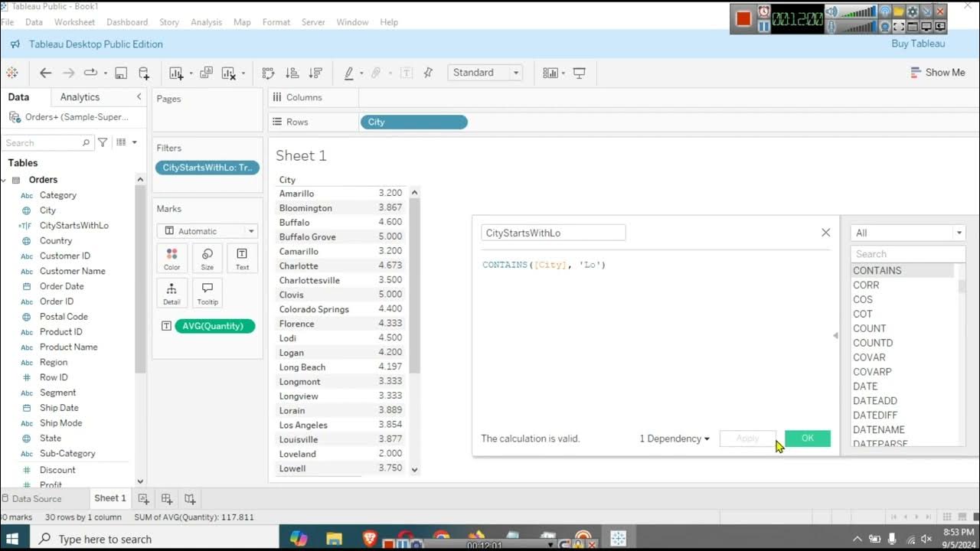This screenshot has height=551, width=980.
Task: Click the Swap Rows and Columns icon
Action: click(268, 73)
